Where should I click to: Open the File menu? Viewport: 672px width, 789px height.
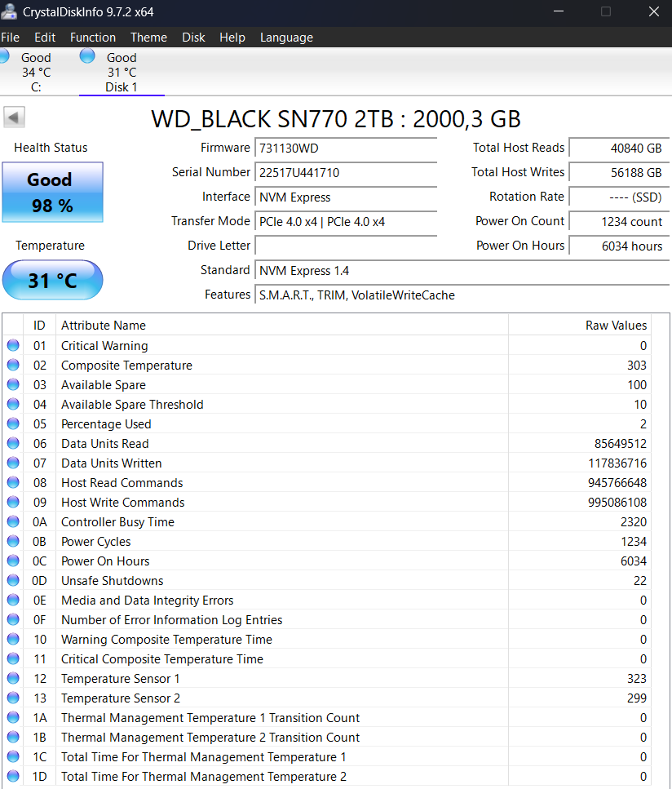click(10, 38)
